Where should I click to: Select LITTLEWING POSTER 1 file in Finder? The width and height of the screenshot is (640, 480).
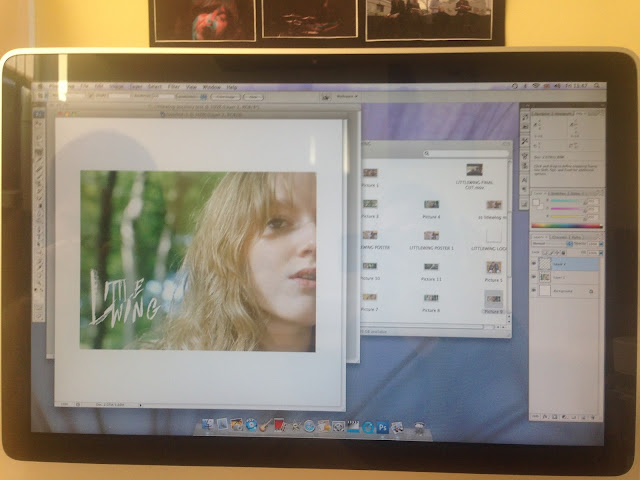pos(431,240)
